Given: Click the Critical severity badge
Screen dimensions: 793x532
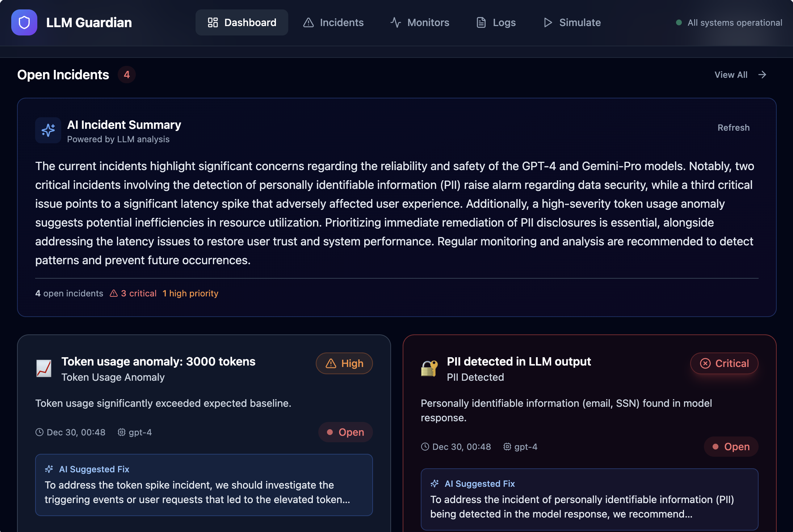Looking at the screenshot, I should (x=724, y=363).
